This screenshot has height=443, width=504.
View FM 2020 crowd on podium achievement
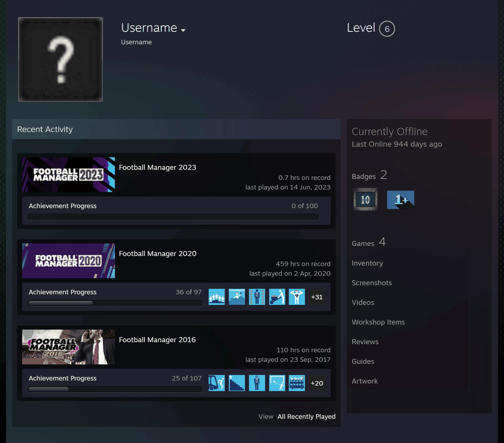tap(217, 297)
